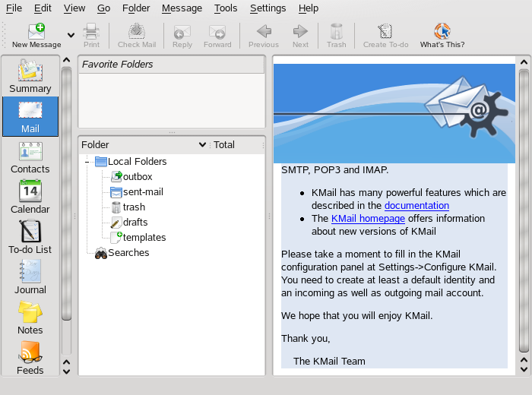The image size is (532, 395).
Task: Click sidebar scroll up arrow at top
Action: (67, 60)
